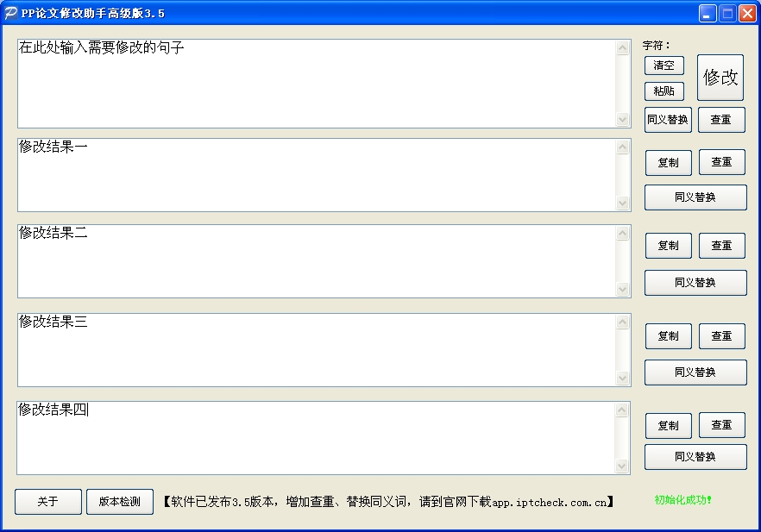Viewport: 761px width, 532px height.
Task: Copy 修改结果二 with its 复制 button
Action: coord(669,246)
